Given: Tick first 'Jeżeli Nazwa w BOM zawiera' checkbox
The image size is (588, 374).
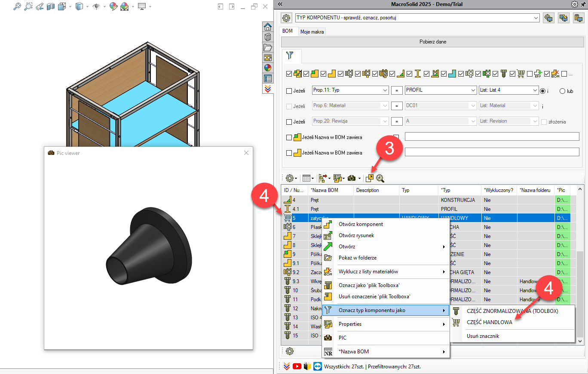Looking at the screenshot, I should pos(289,137).
